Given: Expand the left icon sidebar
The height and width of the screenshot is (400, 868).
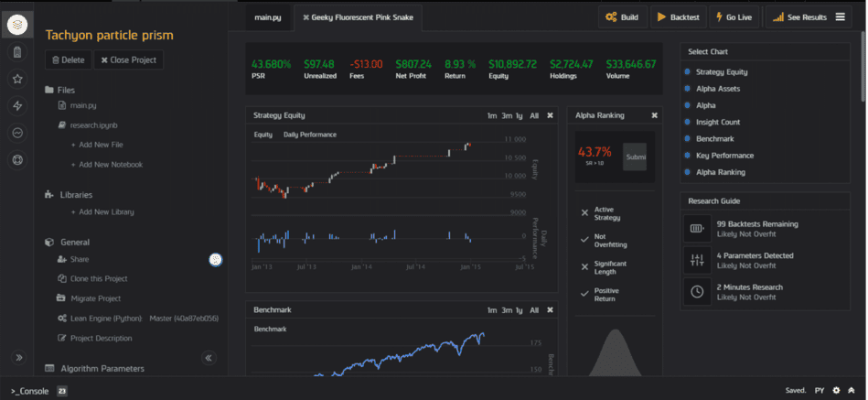Looking at the screenshot, I should tap(16, 357).
